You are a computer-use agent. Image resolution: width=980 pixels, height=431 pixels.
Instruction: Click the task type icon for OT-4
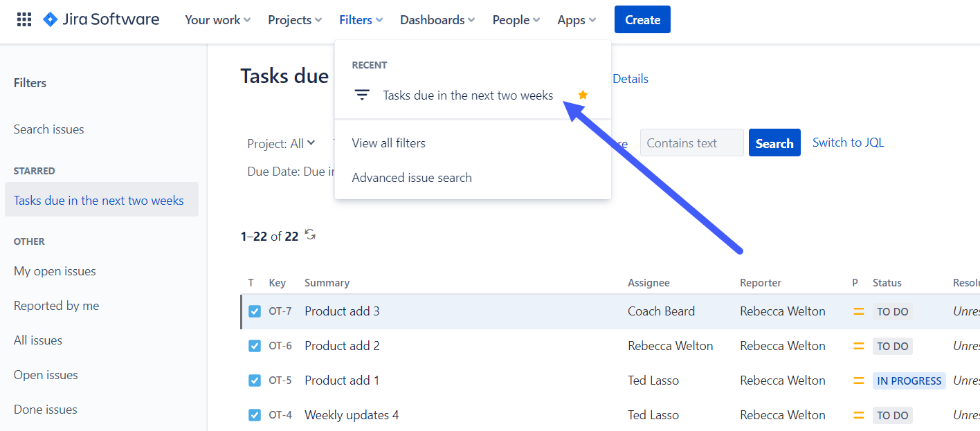click(255, 415)
